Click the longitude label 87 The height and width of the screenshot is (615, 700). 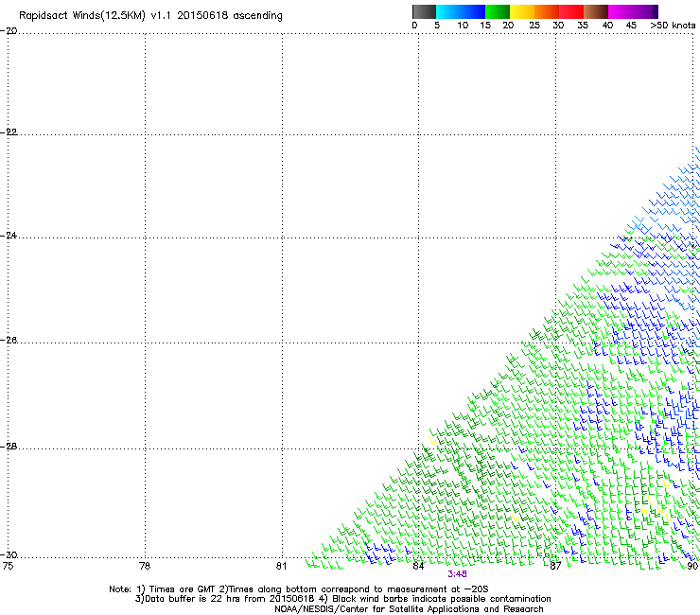[x=555, y=567]
